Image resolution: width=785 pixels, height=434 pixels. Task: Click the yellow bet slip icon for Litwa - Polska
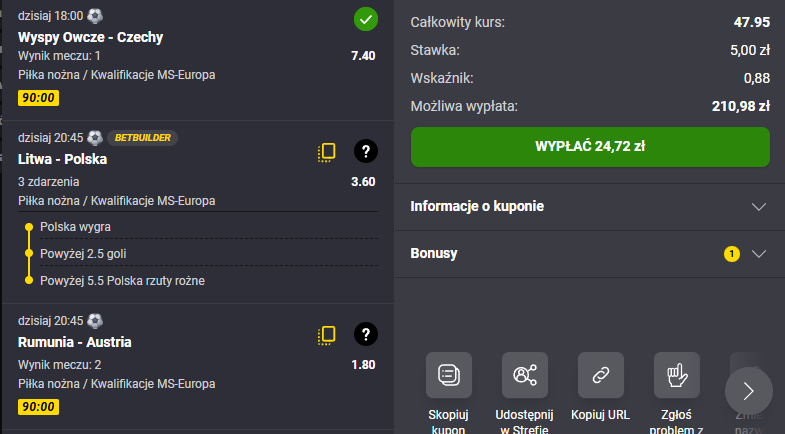pyautogui.click(x=326, y=152)
